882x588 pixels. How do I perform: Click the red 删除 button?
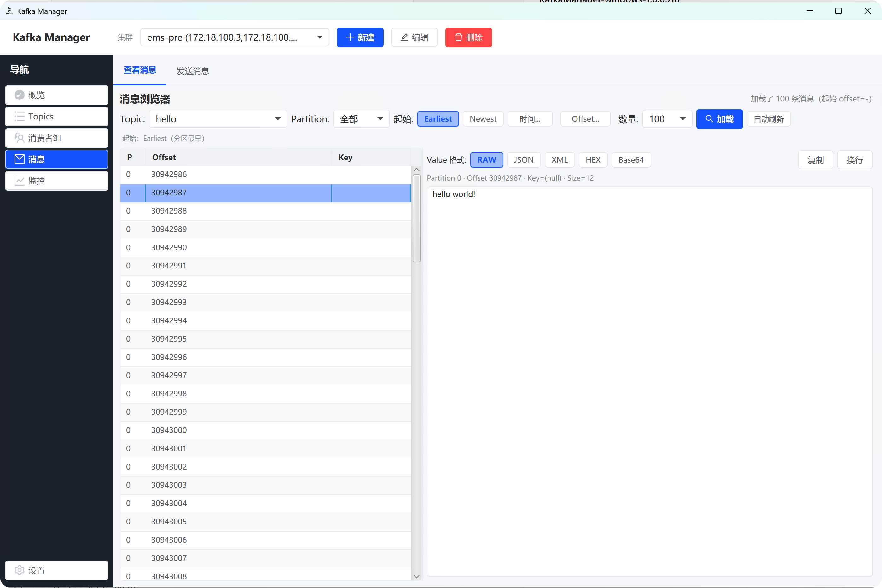click(468, 37)
